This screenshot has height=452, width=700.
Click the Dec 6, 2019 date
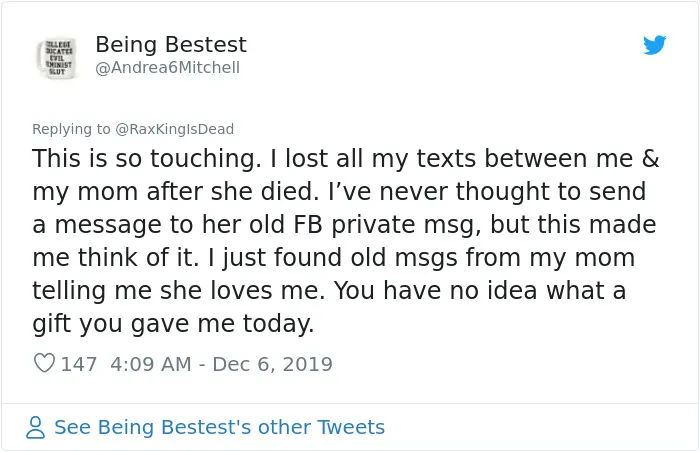[x=272, y=364]
